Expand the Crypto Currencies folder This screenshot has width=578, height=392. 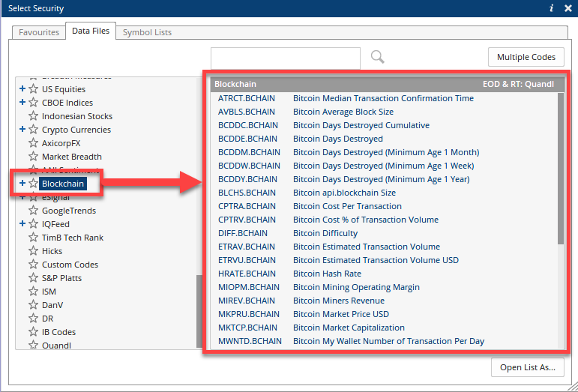pos(22,130)
